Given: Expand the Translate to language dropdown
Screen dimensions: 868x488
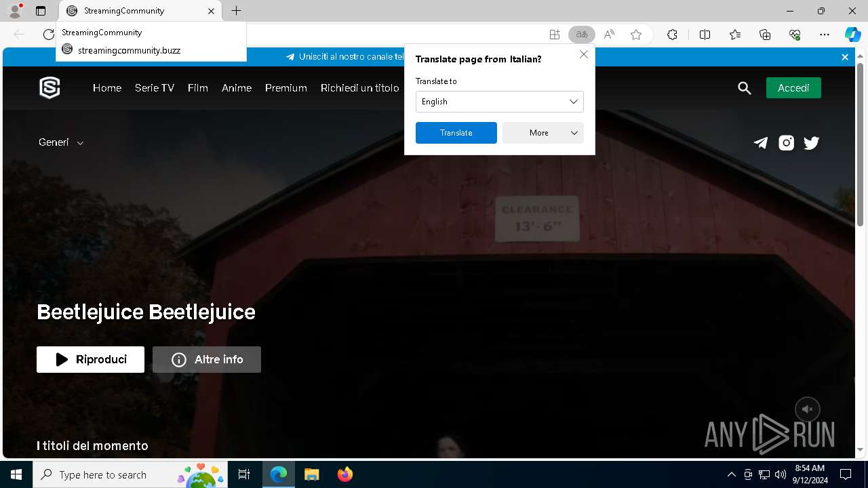Looking at the screenshot, I should point(500,102).
